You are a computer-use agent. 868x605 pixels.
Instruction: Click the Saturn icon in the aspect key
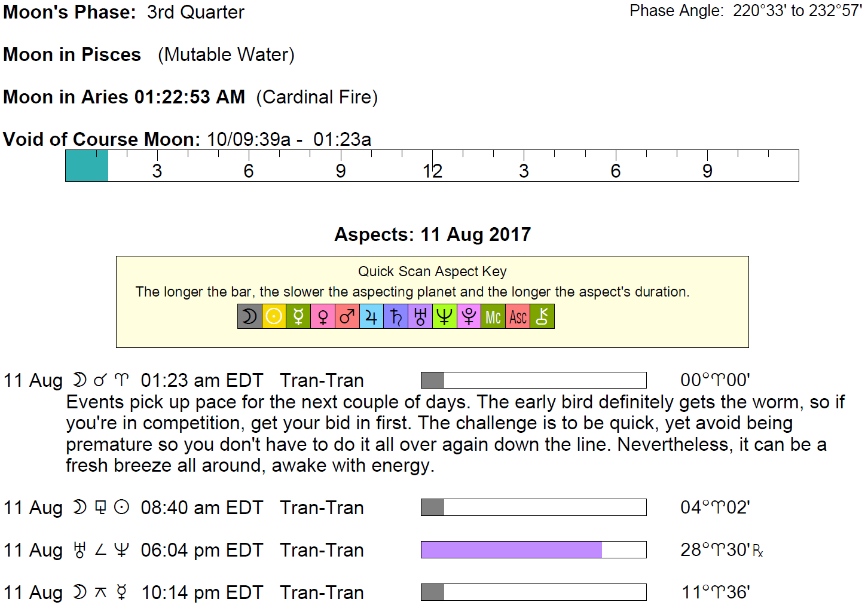396,317
